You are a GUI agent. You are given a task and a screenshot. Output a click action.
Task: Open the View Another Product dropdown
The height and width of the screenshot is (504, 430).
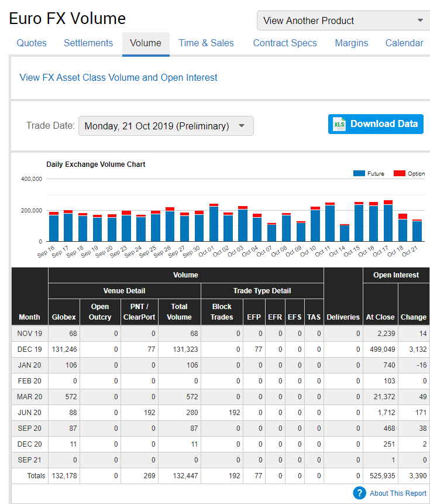pyautogui.click(x=343, y=20)
